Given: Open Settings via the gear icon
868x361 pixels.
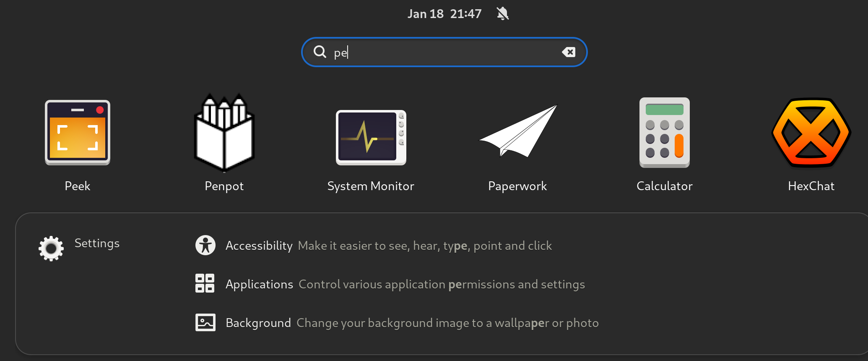Looking at the screenshot, I should tap(51, 249).
